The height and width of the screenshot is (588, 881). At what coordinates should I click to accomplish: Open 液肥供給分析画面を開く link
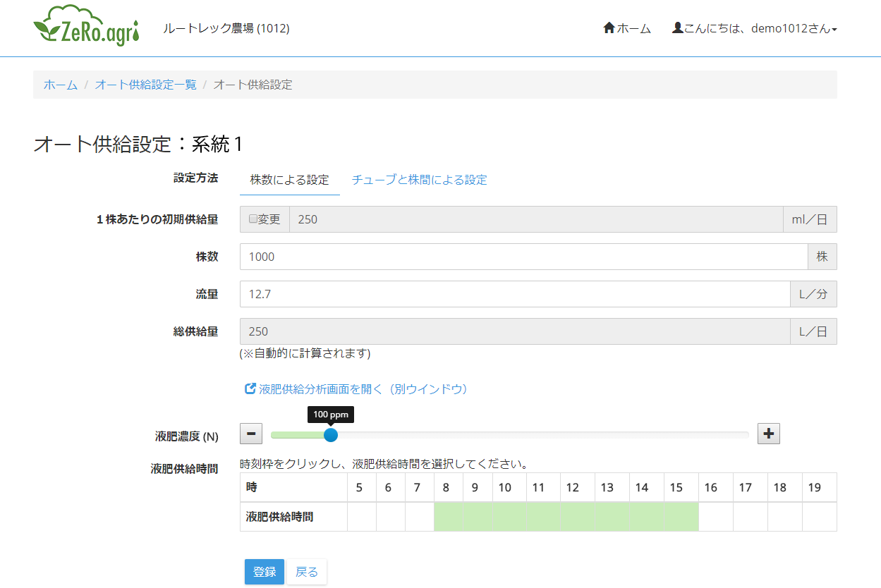tap(363, 389)
